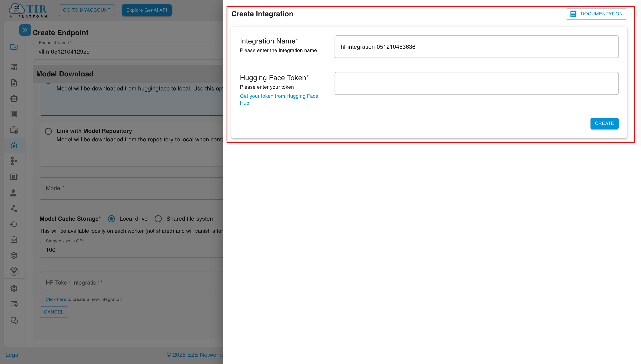
Task: Click the 'Create Integration' heading text
Action: coord(262,14)
